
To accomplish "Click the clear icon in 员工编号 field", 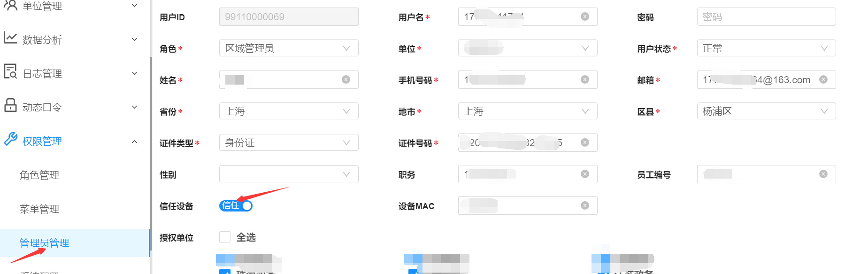I will pyautogui.click(x=823, y=174).
